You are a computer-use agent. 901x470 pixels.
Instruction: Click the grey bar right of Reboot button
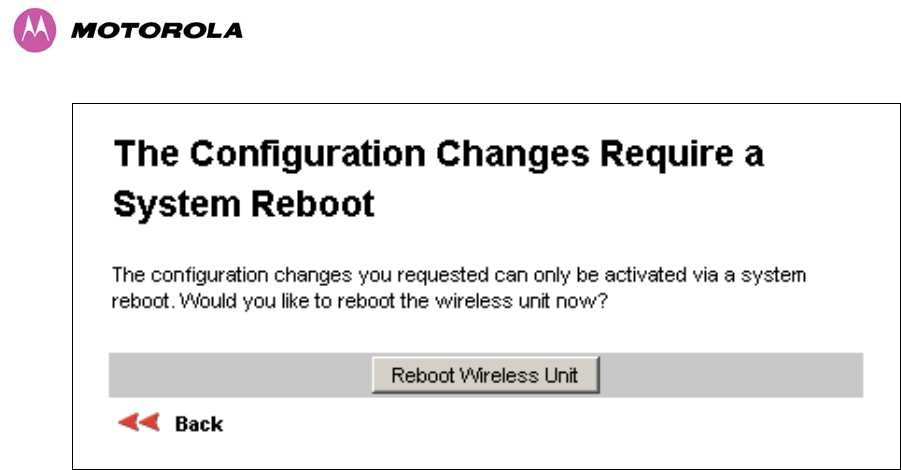pos(731,375)
